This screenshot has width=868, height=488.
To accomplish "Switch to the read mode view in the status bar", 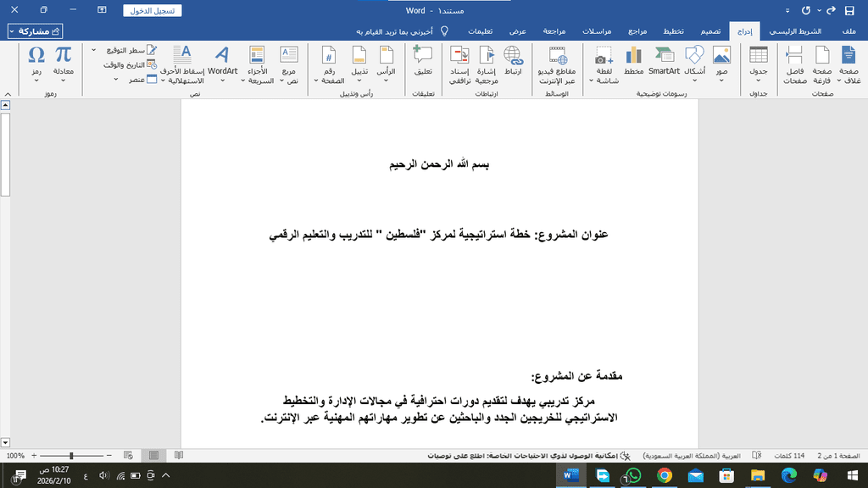I will 178,455.
